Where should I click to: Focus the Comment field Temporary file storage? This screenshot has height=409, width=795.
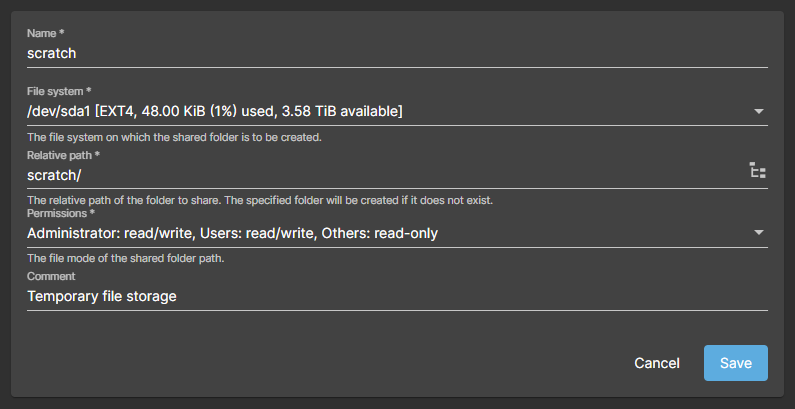pyautogui.click(x=397, y=296)
